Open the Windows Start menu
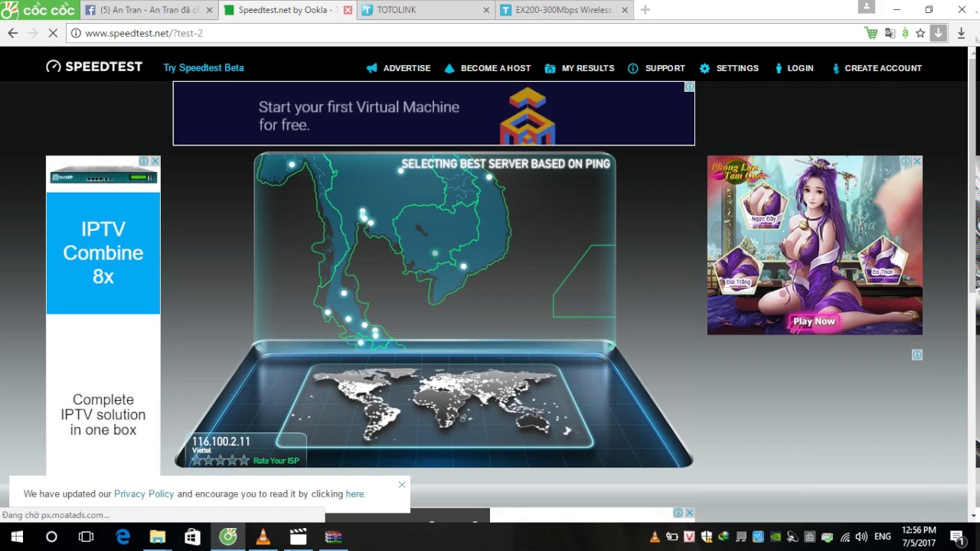 pos(16,536)
